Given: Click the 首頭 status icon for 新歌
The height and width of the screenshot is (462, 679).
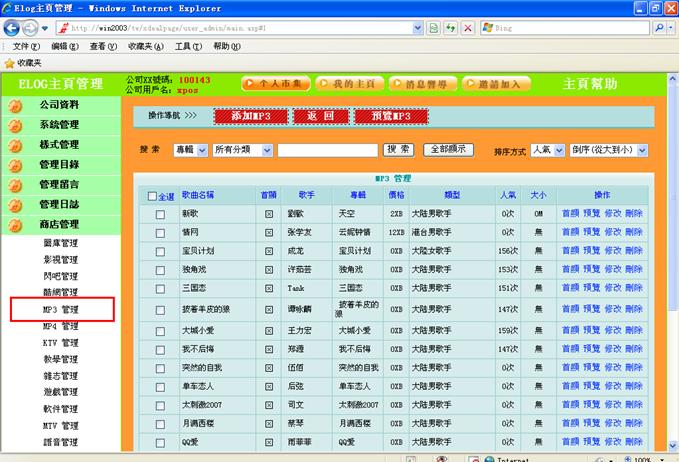Looking at the screenshot, I should [268, 214].
